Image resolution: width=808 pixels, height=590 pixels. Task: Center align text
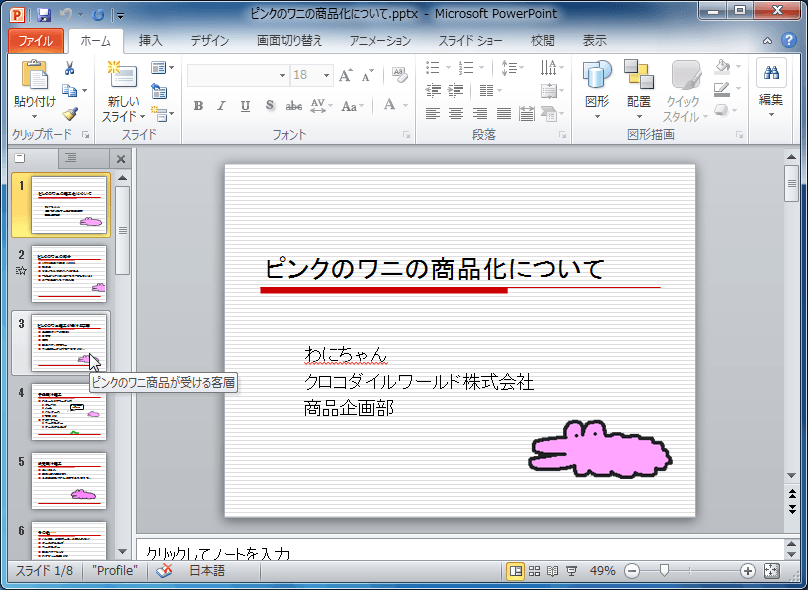point(456,113)
